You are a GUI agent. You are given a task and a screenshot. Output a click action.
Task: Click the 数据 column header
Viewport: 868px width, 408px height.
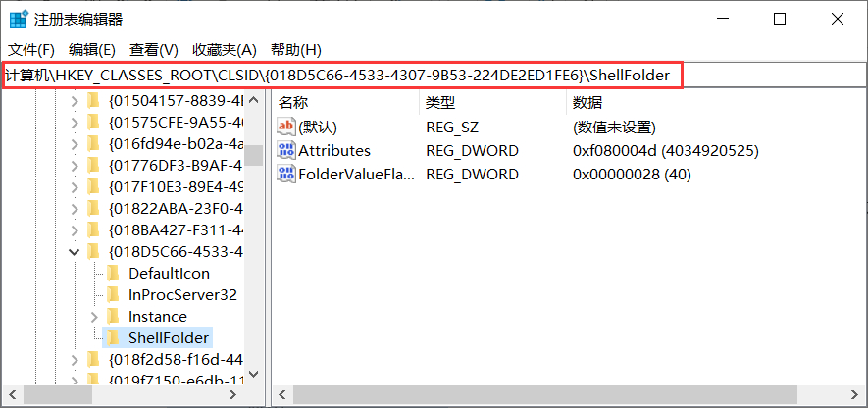[587, 102]
